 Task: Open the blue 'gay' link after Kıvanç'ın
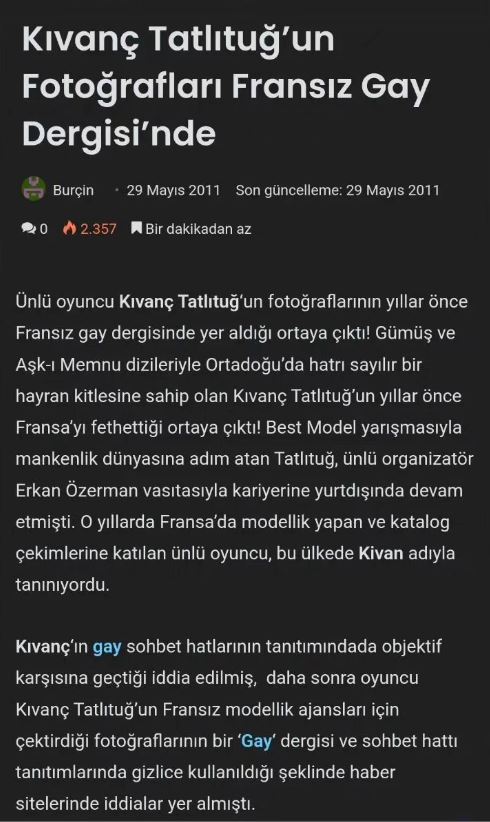click(x=107, y=647)
